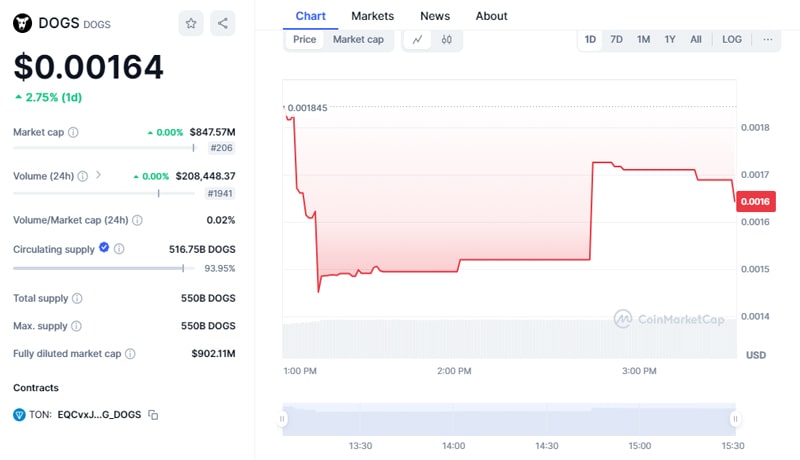Open the About tab

[491, 16]
